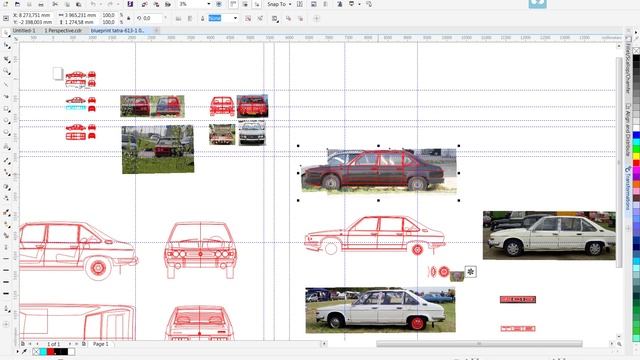Image resolution: width=640 pixels, height=360 pixels.
Task: Click the Print icon
Action: click(x=41, y=4)
